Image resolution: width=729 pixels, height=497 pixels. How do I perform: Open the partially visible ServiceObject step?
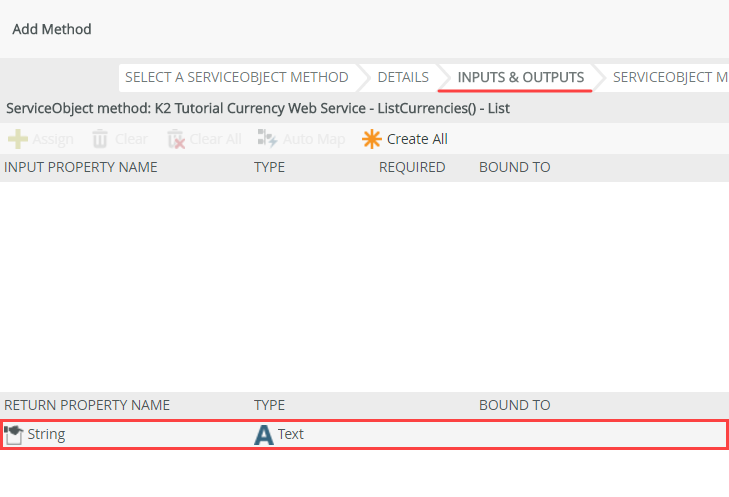click(670, 77)
